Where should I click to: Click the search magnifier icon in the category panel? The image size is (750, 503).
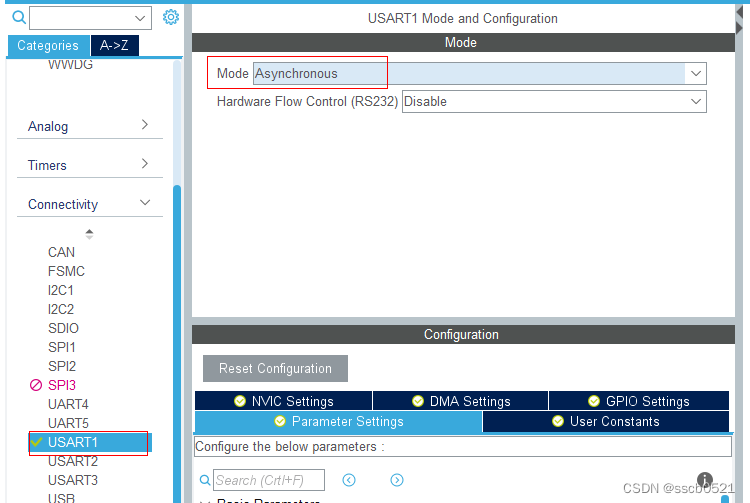coord(19,18)
